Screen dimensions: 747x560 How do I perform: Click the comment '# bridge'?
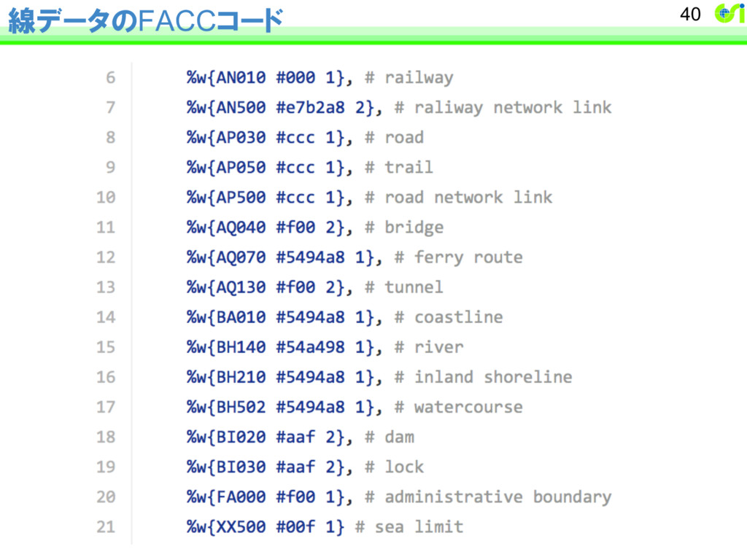pyautogui.click(x=404, y=227)
